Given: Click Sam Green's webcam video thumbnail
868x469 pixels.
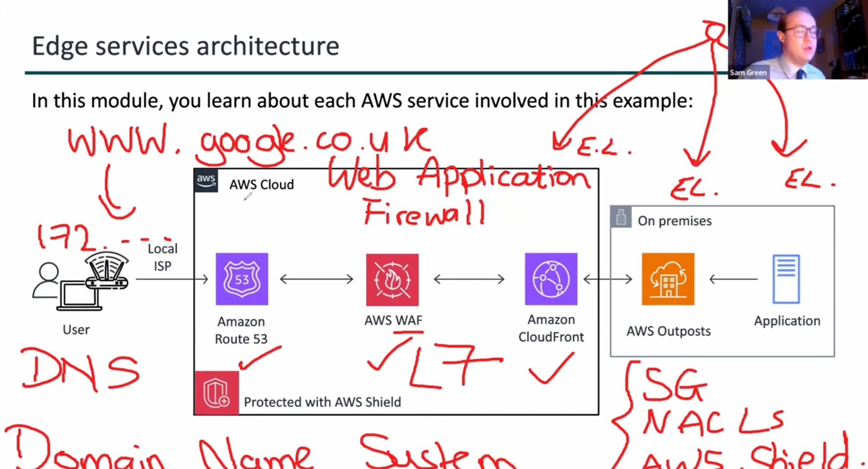Looking at the screenshot, I should pyautogui.click(x=798, y=40).
